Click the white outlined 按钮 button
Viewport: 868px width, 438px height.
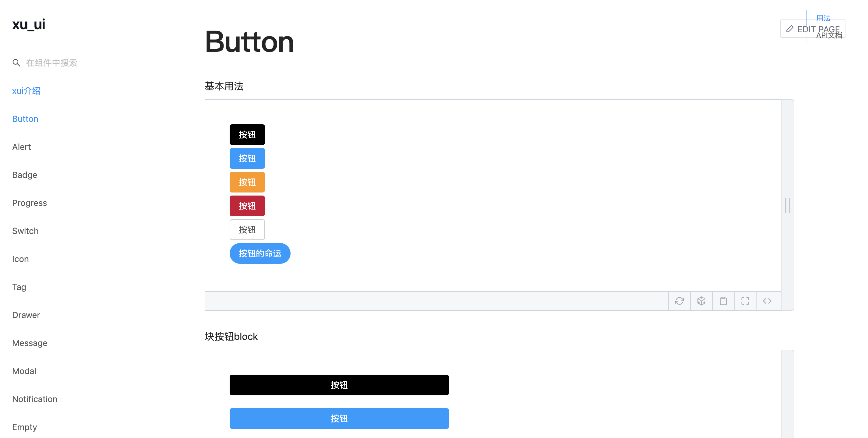[247, 230]
